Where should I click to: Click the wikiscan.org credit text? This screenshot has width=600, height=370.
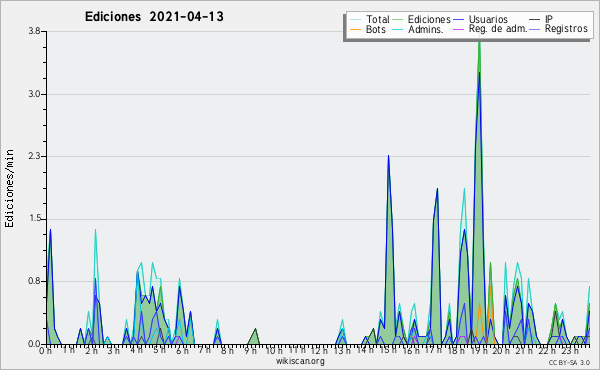300,361
